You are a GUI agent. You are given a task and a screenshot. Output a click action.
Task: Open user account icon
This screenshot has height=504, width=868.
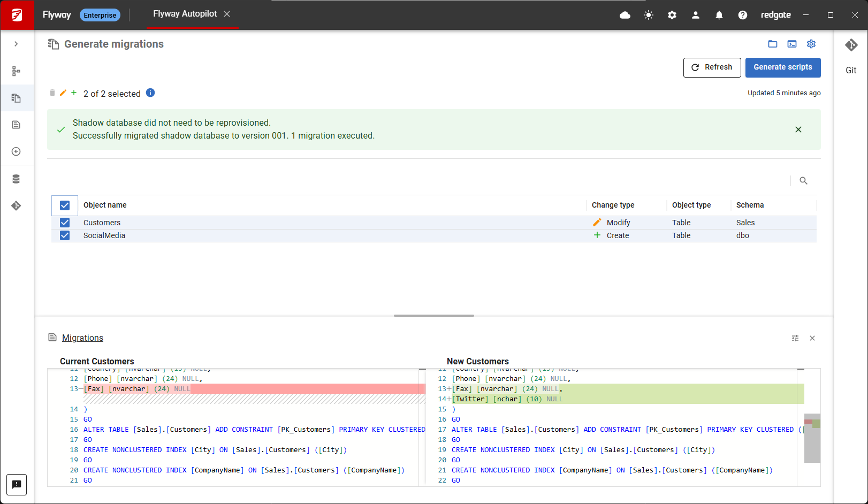pos(696,15)
